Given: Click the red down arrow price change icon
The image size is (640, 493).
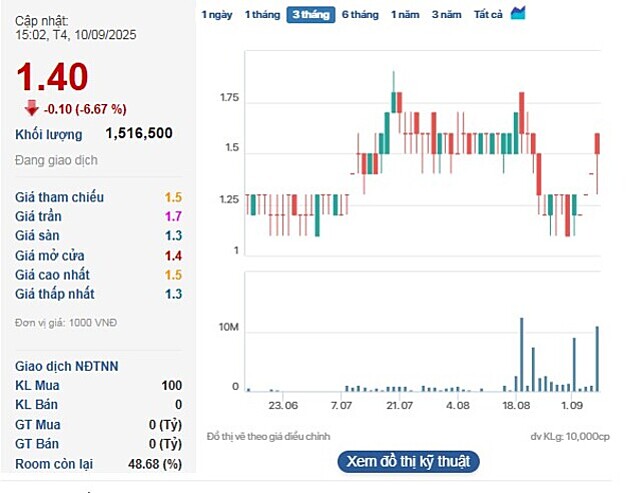Looking at the screenshot, I should point(31,108).
